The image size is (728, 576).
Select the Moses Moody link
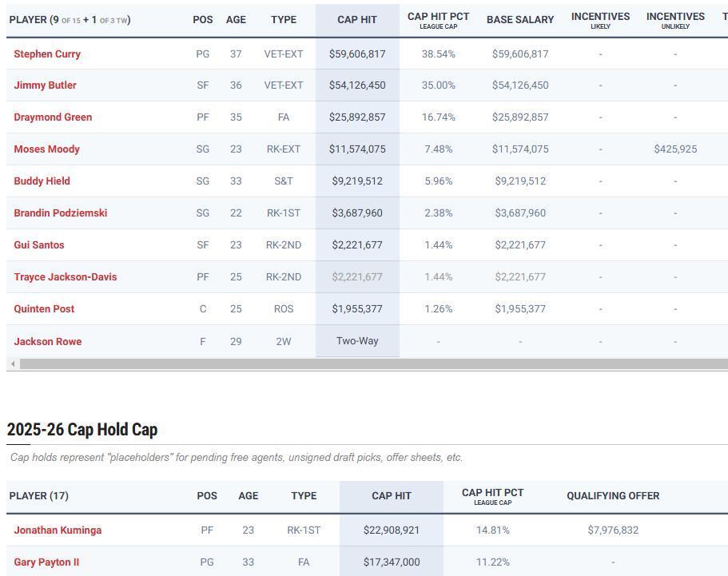tap(46, 149)
